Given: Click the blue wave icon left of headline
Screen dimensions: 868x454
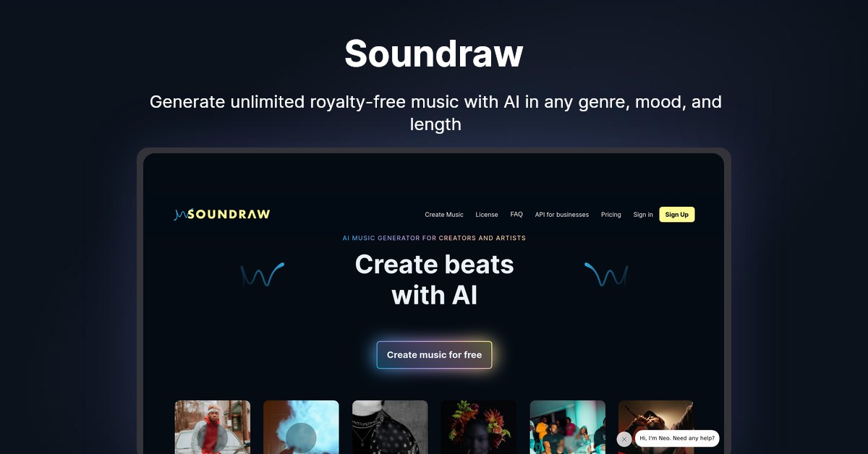Looking at the screenshot, I should [x=263, y=275].
